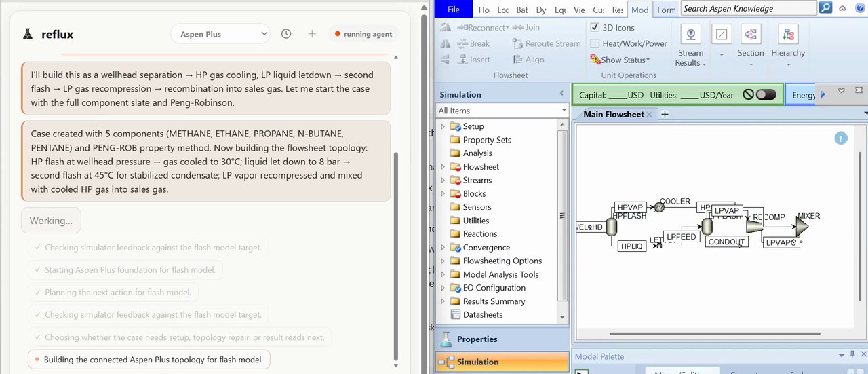Expand the Flowsheet tree node
Screen dimensions: 868x374
coord(443,167)
